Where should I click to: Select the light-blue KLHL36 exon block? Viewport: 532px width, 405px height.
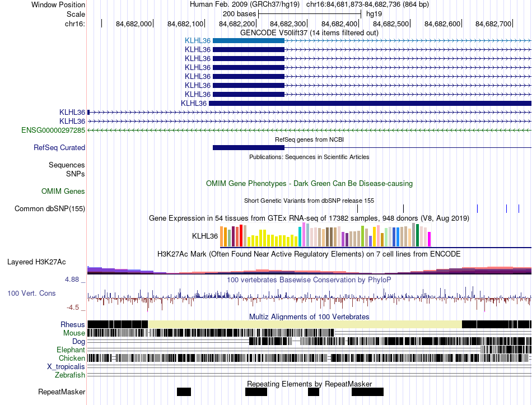click(x=248, y=41)
